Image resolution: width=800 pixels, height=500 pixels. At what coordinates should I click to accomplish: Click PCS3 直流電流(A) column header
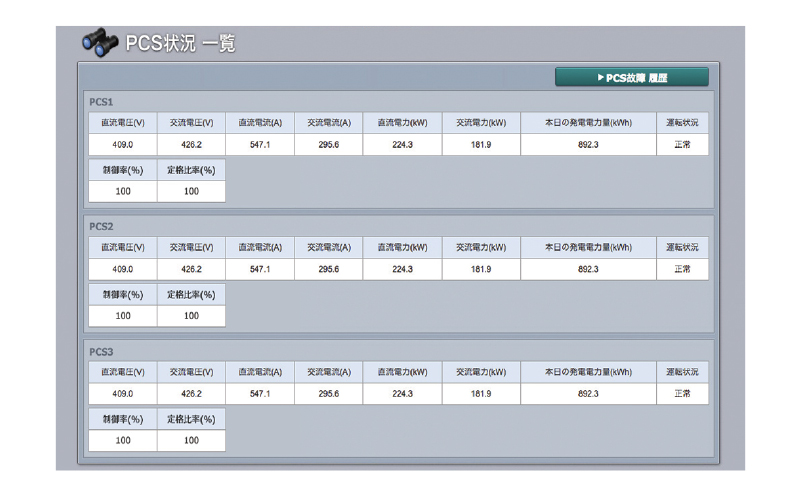(260, 372)
